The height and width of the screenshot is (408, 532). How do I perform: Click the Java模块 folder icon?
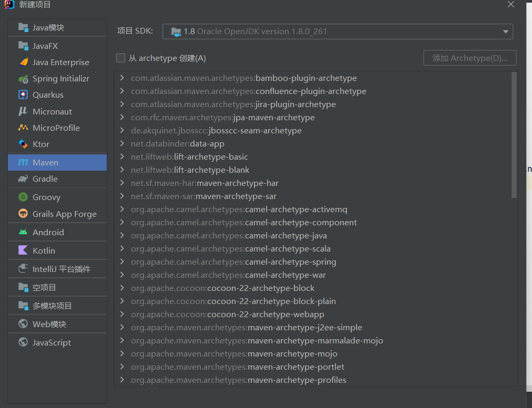coord(23,27)
